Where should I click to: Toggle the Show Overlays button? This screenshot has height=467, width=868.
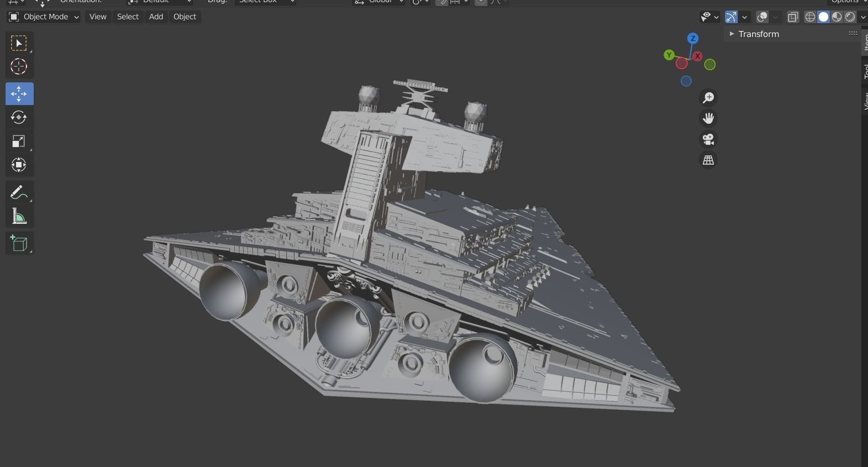coord(762,17)
